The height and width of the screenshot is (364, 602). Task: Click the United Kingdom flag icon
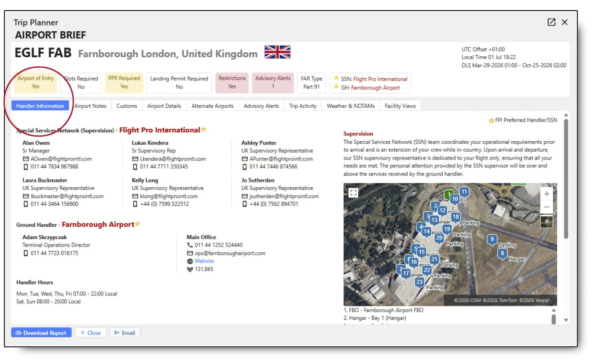click(277, 52)
